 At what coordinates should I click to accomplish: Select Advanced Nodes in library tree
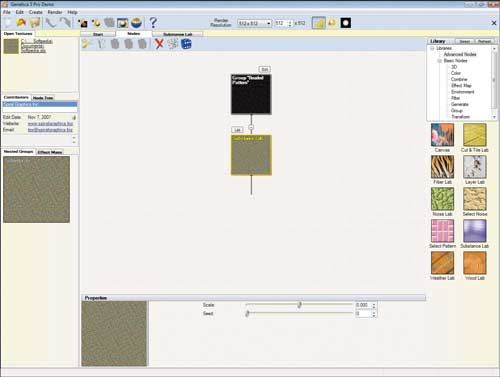(460, 54)
